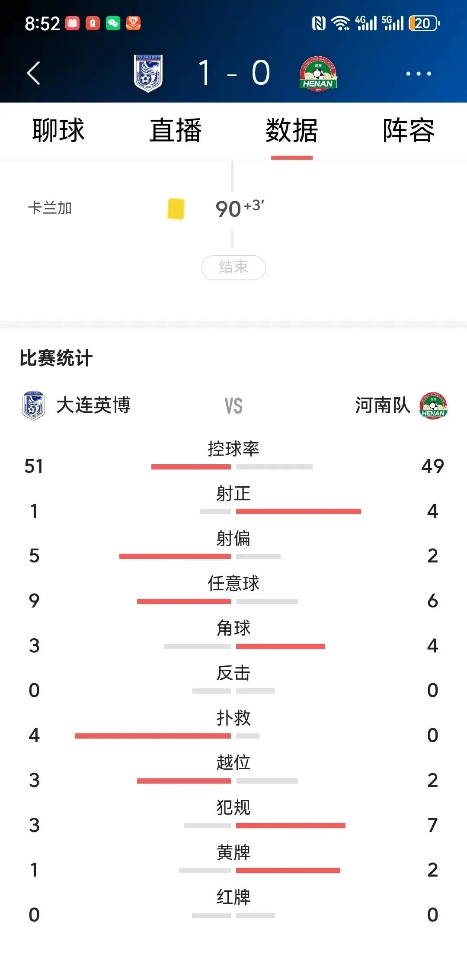467x980 pixels.
Task: Tap Dalian Yingbo crest in header
Action: (148, 73)
